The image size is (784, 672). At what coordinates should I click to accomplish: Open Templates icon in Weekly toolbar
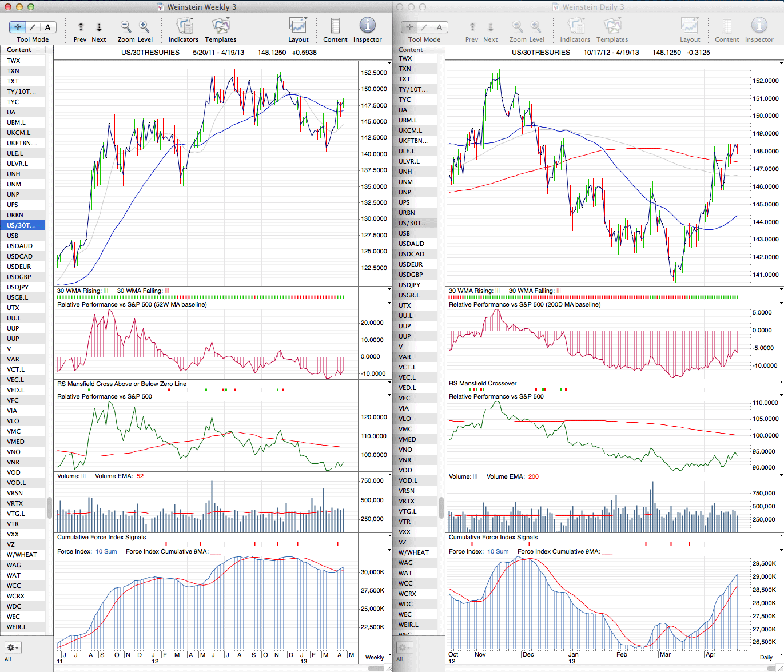click(x=220, y=26)
